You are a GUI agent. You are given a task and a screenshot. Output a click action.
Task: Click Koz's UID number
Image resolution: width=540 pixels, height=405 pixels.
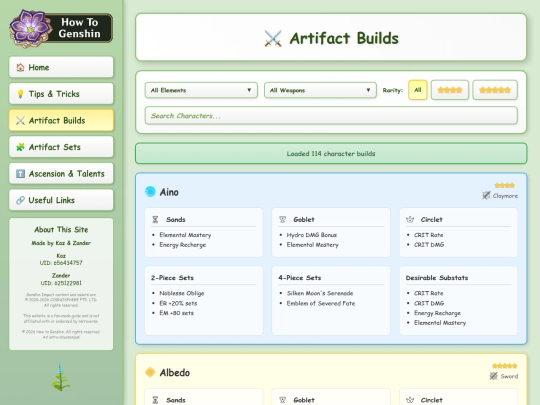point(61,263)
